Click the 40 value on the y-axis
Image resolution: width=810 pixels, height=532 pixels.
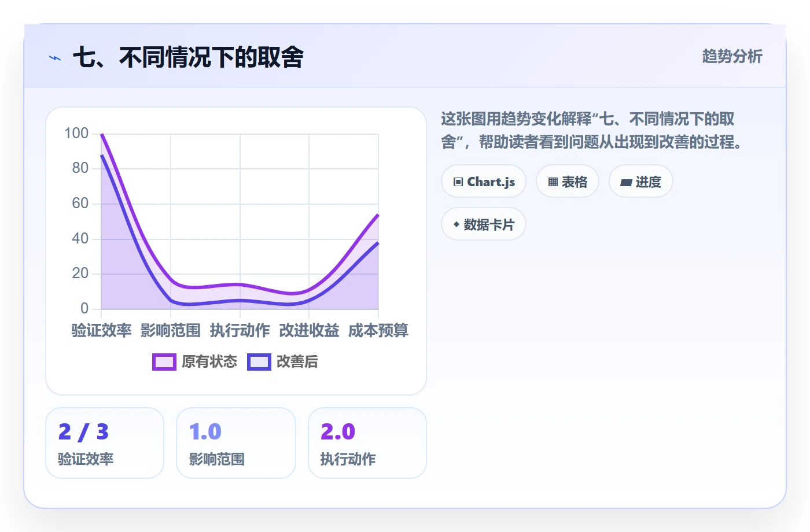(x=80, y=238)
